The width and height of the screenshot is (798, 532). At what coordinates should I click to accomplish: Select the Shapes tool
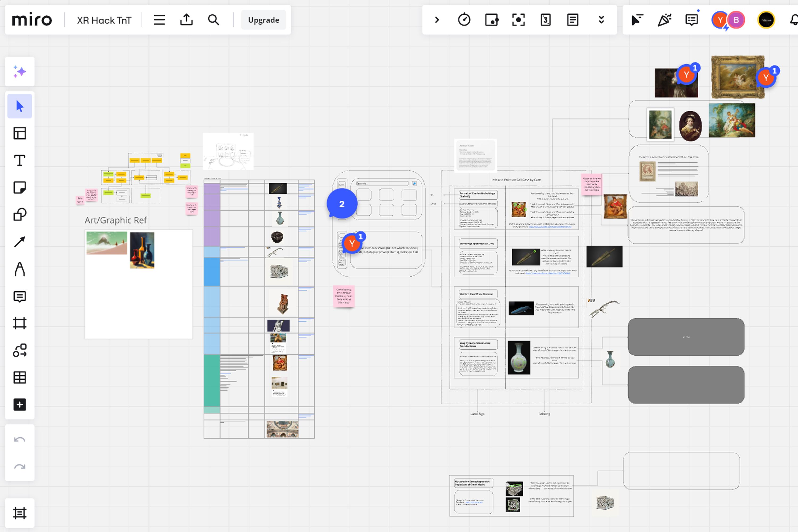pos(20,214)
